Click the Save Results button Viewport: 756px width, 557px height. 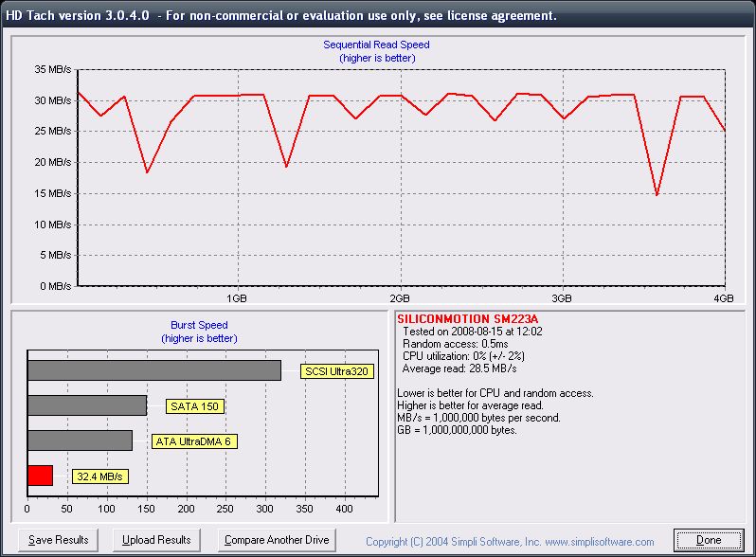pos(58,540)
